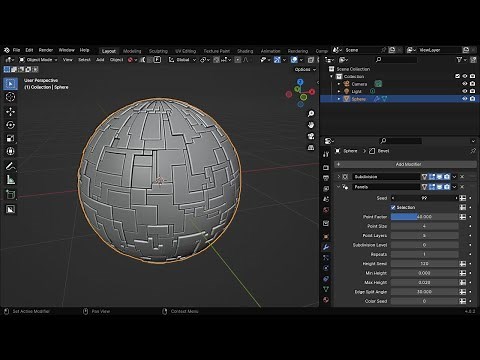Click the Max Height value field
This screenshot has height=360, width=480.
pos(425,282)
